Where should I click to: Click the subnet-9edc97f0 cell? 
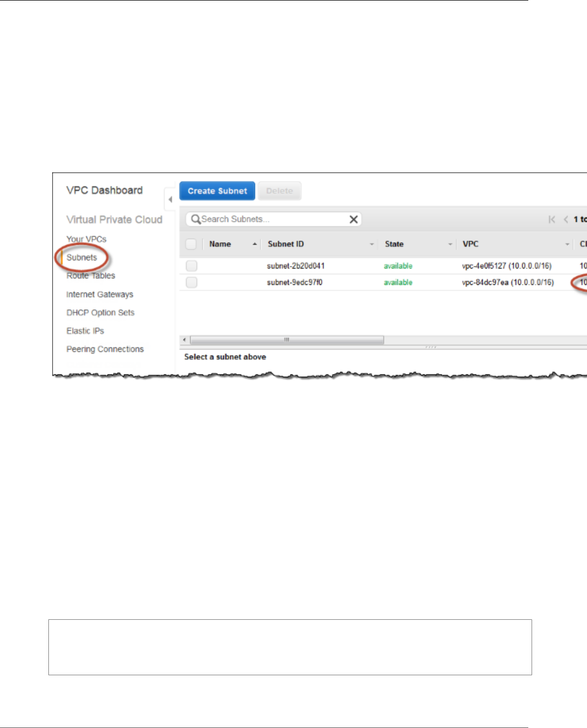coord(295,282)
